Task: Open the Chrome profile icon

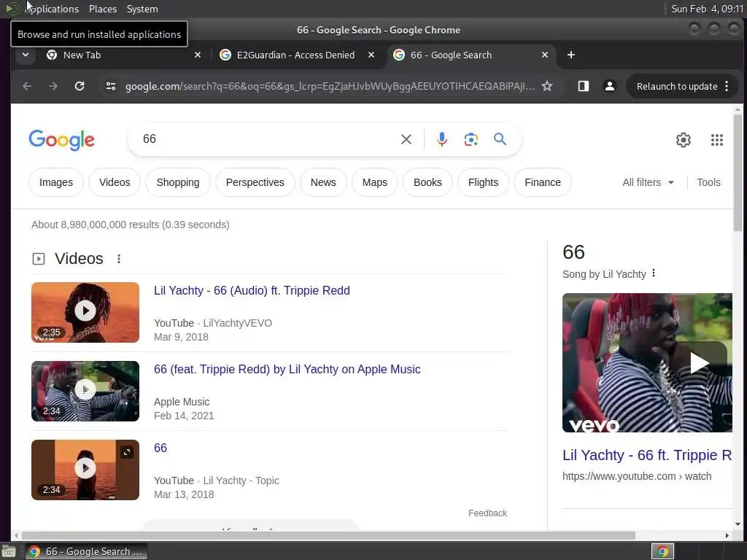Action: [609, 86]
